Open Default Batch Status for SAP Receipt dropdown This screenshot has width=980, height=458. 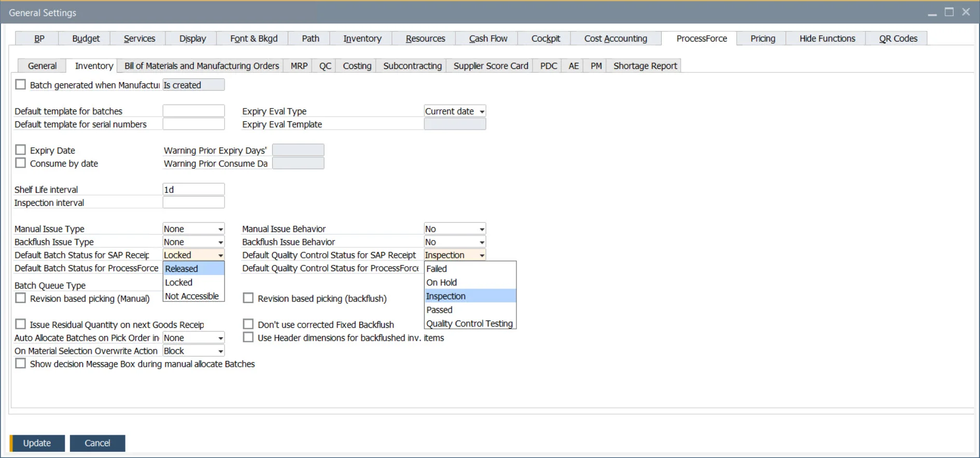coord(193,255)
